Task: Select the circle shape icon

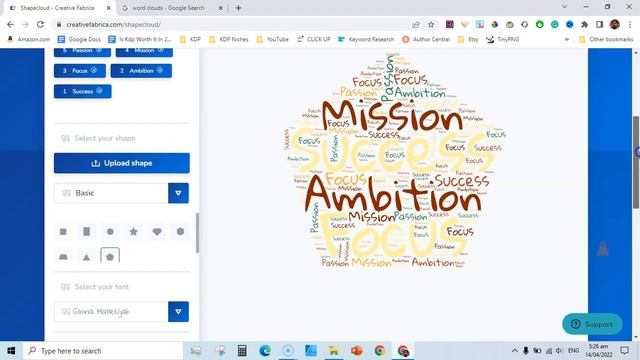Action: click(110, 232)
